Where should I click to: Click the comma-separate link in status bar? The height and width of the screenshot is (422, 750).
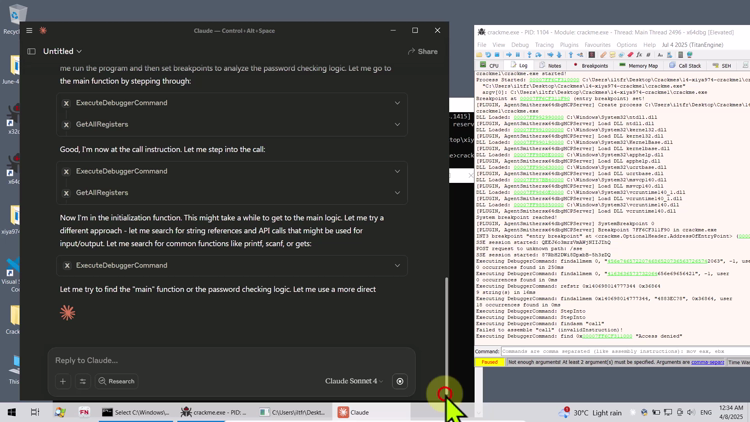pyautogui.click(x=707, y=362)
